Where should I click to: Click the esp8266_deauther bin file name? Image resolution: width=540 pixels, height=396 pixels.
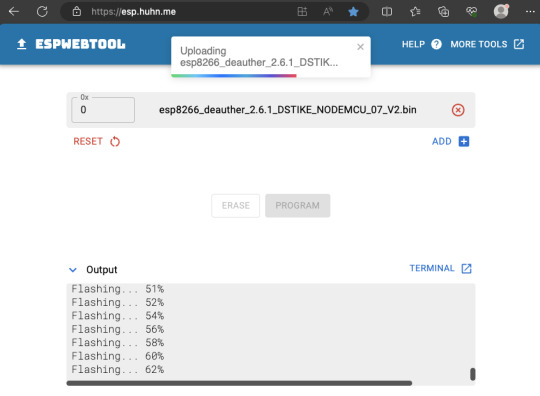point(288,110)
